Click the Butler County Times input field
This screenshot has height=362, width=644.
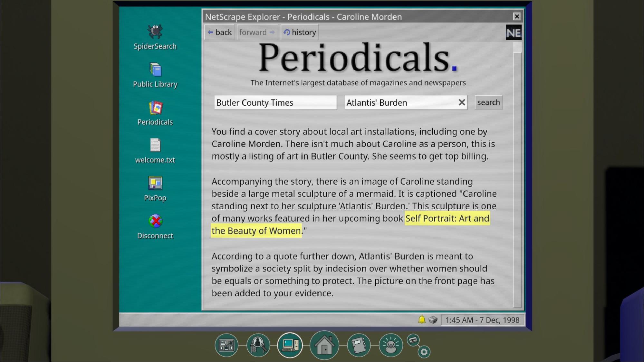(x=275, y=102)
